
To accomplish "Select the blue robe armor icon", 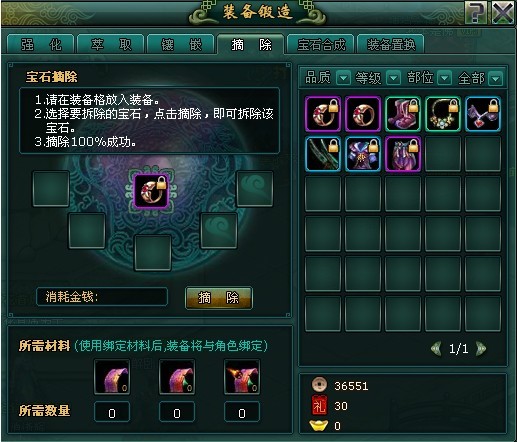I will (363, 154).
